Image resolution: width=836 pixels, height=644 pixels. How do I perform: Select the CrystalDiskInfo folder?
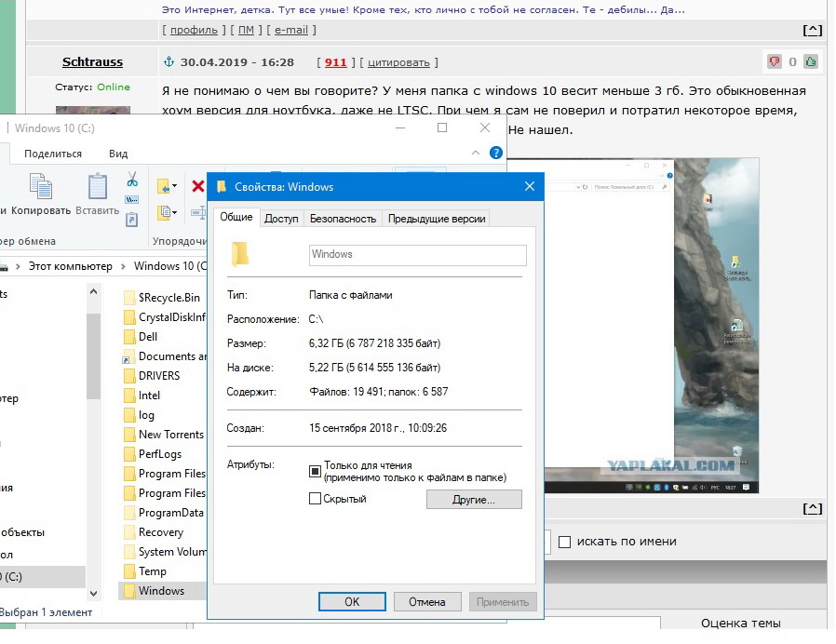click(164, 317)
